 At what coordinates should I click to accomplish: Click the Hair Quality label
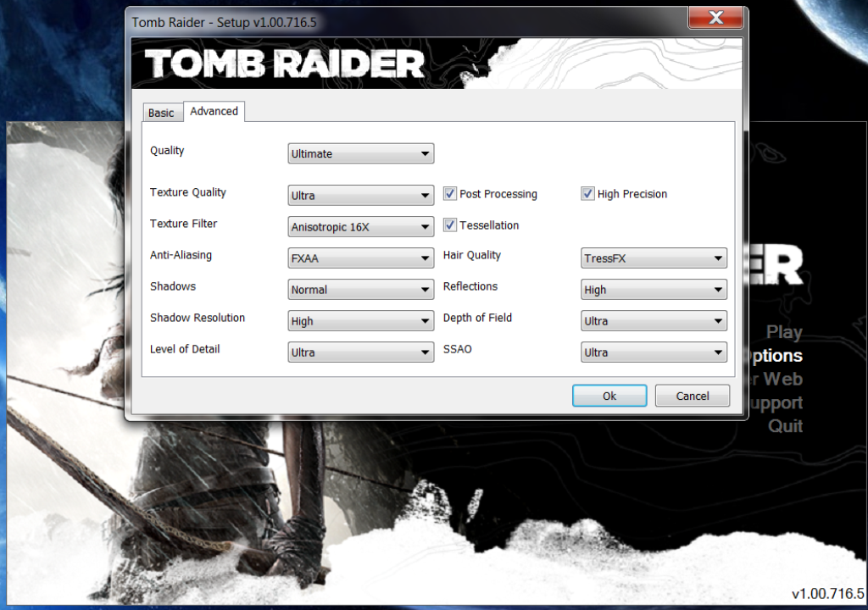coord(471,255)
